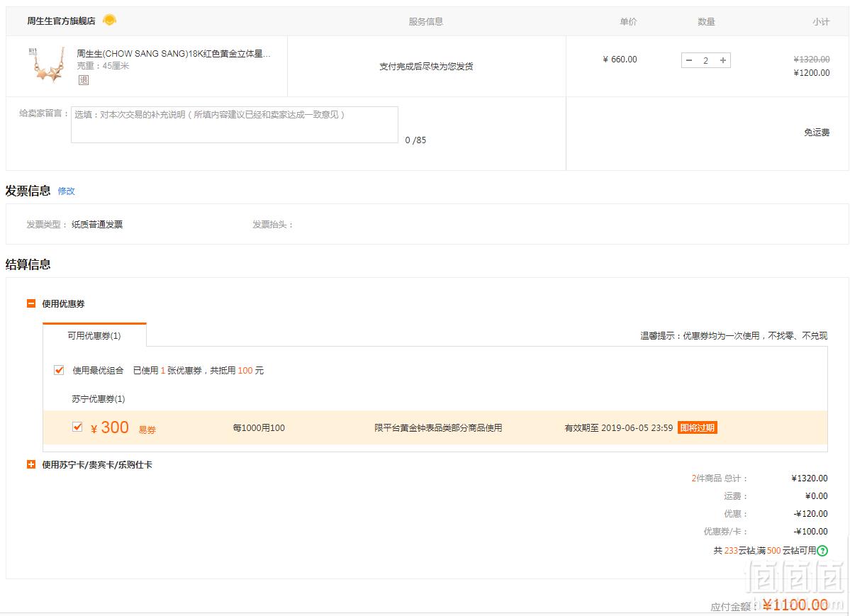Click the seller message text box
This screenshot has height=616, width=850.
(235, 125)
